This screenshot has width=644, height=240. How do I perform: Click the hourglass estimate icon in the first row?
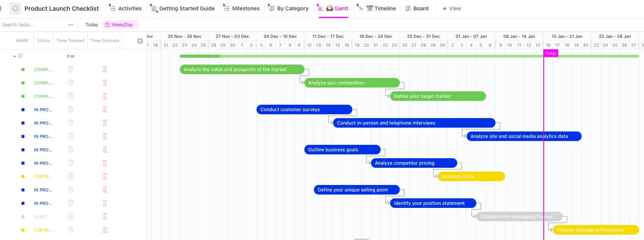[105, 70]
